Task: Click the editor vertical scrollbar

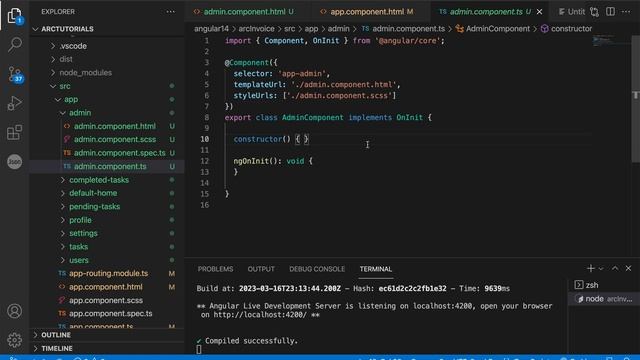Action: [636, 98]
